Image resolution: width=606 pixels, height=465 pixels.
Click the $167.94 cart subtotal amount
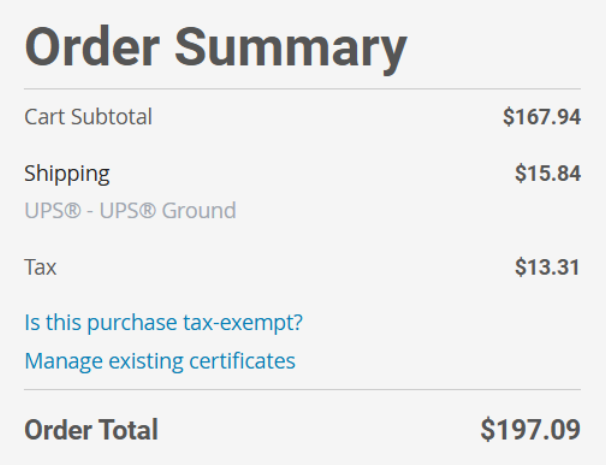[x=541, y=117]
